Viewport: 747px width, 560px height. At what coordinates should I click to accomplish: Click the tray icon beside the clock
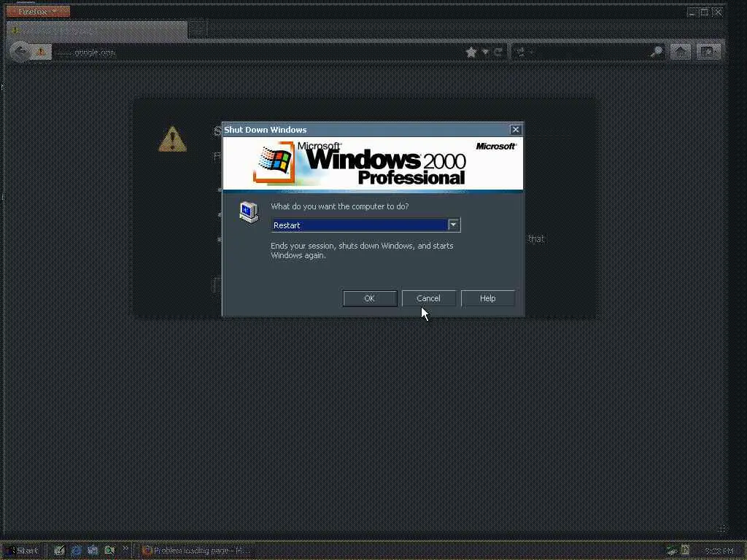pos(685,551)
